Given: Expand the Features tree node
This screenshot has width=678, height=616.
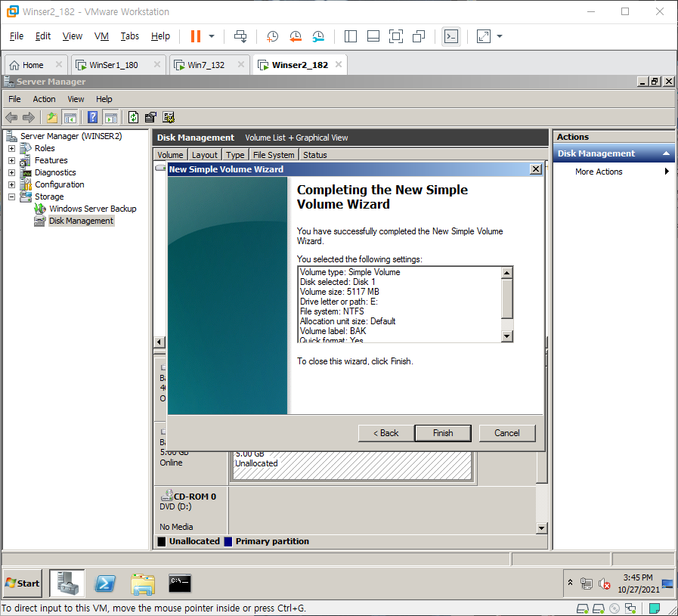Looking at the screenshot, I should (x=11, y=160).
